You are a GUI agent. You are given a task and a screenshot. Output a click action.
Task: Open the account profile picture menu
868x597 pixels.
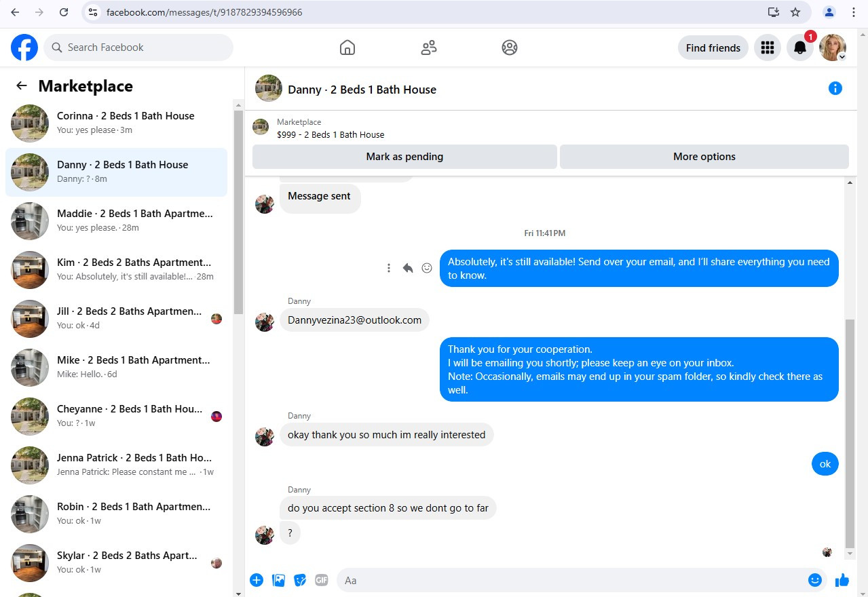(x=832, y=47)
